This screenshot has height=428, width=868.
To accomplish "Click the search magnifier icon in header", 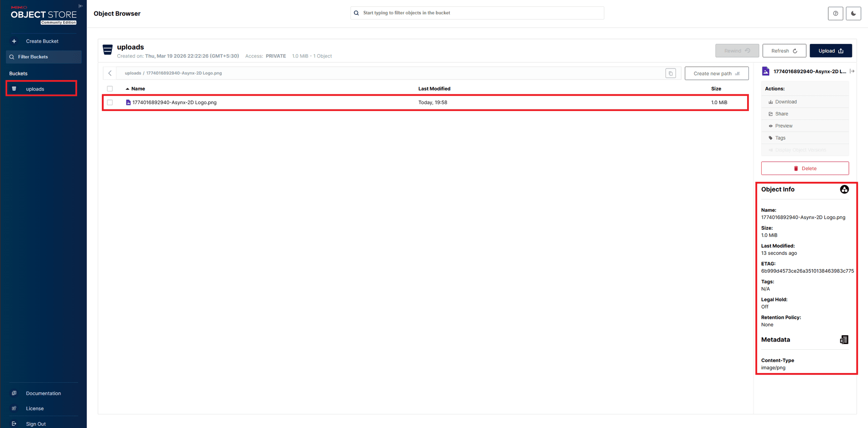I will (356, 13).
